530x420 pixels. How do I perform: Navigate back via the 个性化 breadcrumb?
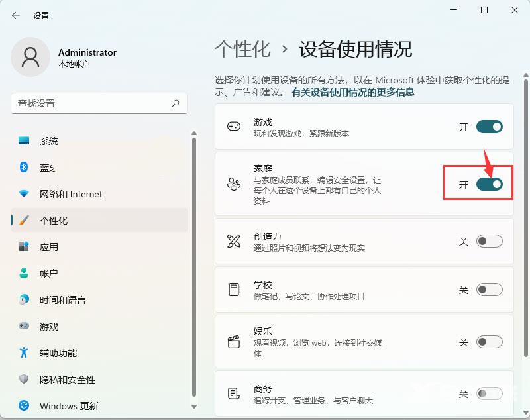tap(242, 49)
